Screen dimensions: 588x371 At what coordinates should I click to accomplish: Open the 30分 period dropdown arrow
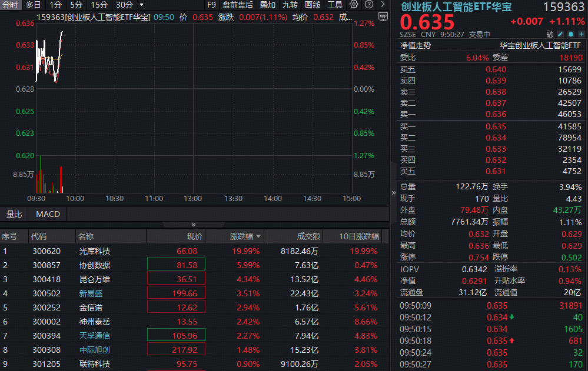pyautogui.click(x=141, y=5)
